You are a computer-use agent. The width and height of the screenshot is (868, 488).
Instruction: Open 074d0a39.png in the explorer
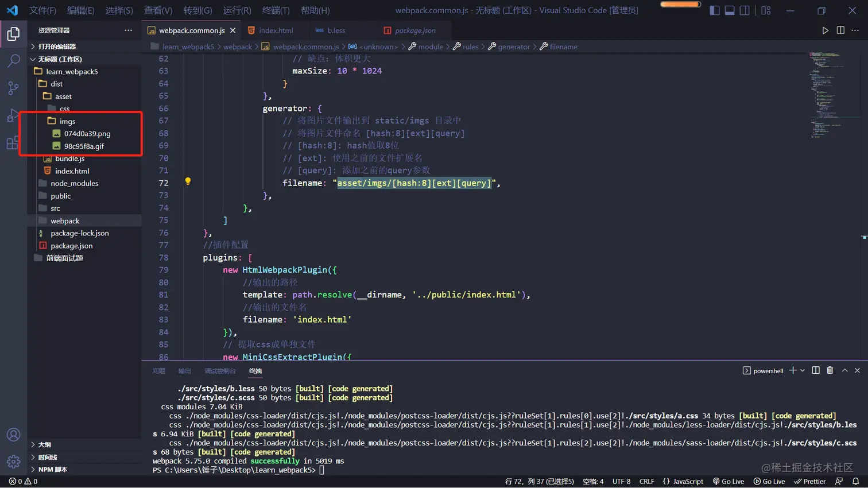84,133
